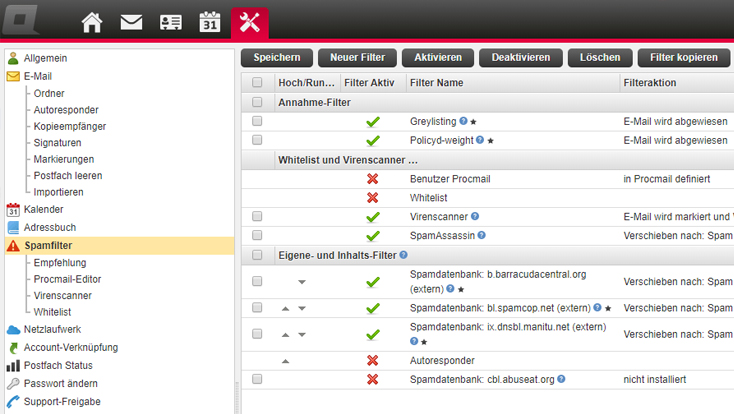
Task: Toggle the select-all checkbox in header
Action: pyautogui.click(x=257, y=82)
